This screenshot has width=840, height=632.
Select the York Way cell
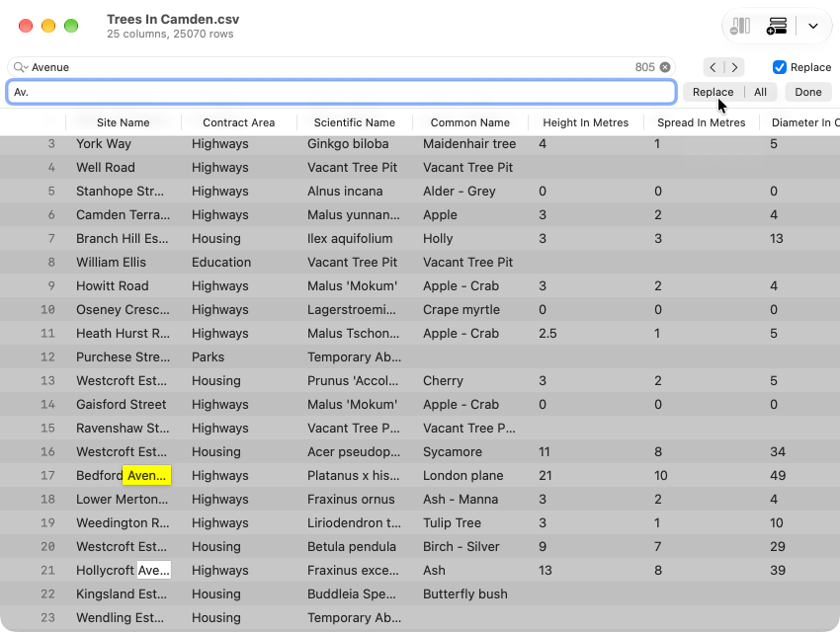124,144
